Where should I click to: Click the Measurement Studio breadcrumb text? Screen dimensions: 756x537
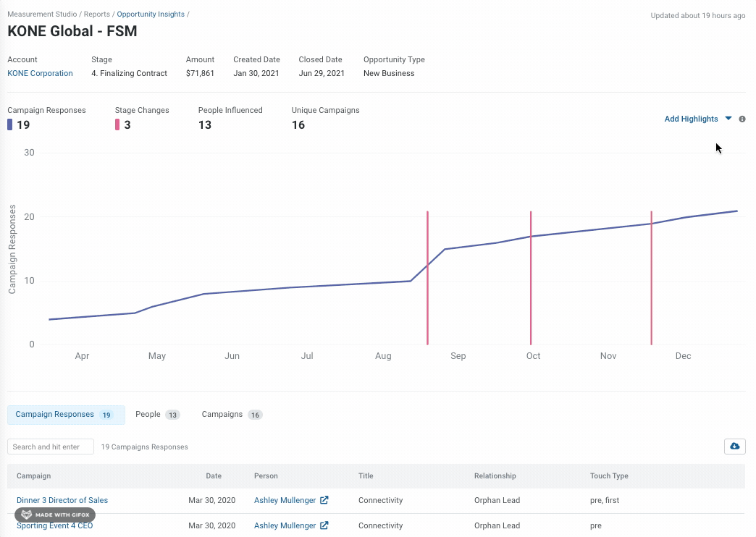click(42, 14)
